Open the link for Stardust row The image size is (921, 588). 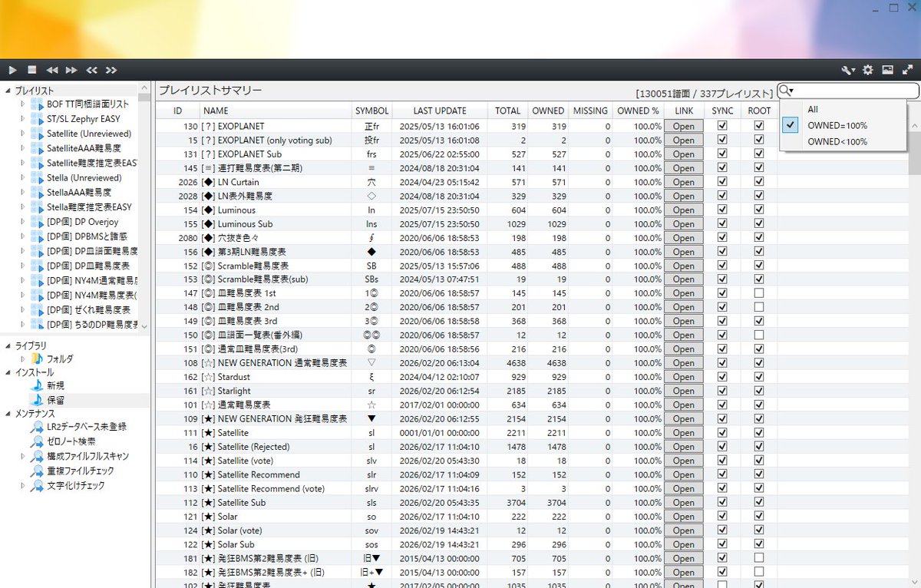tap(684, 377)
